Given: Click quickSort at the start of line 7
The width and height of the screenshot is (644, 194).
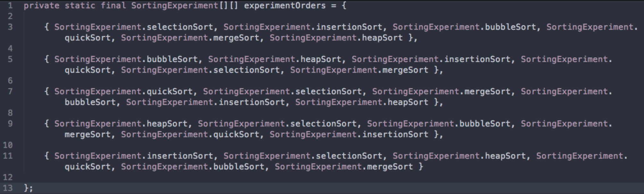Looking at the screenshot, I should coord(169,92).
